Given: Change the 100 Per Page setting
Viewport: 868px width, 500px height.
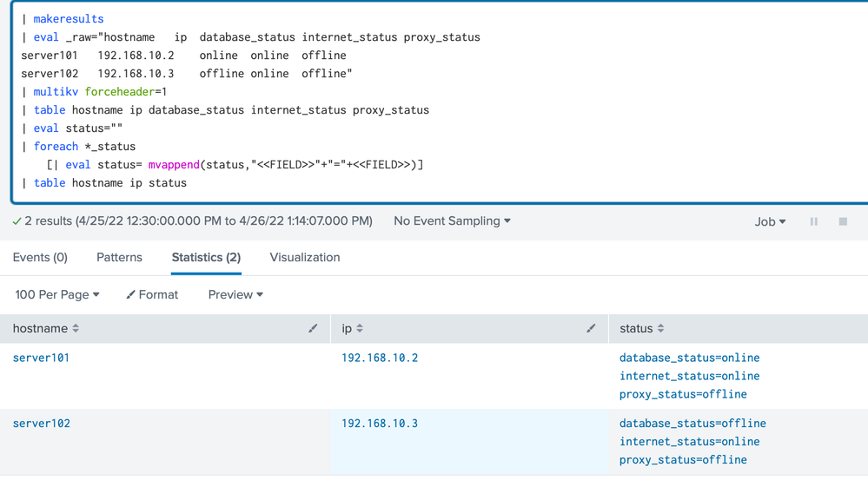Looking at the screenshot, I should tap(57, 294).
